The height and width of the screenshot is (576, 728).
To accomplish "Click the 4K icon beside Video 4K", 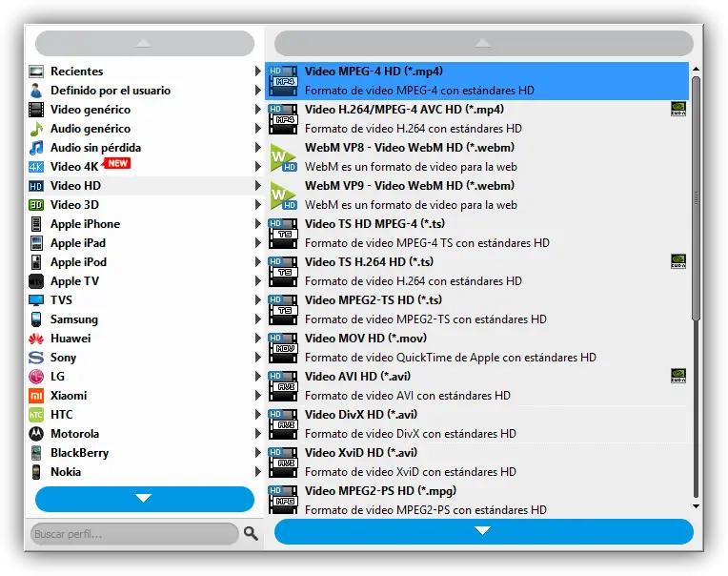I will pos(36,167).
